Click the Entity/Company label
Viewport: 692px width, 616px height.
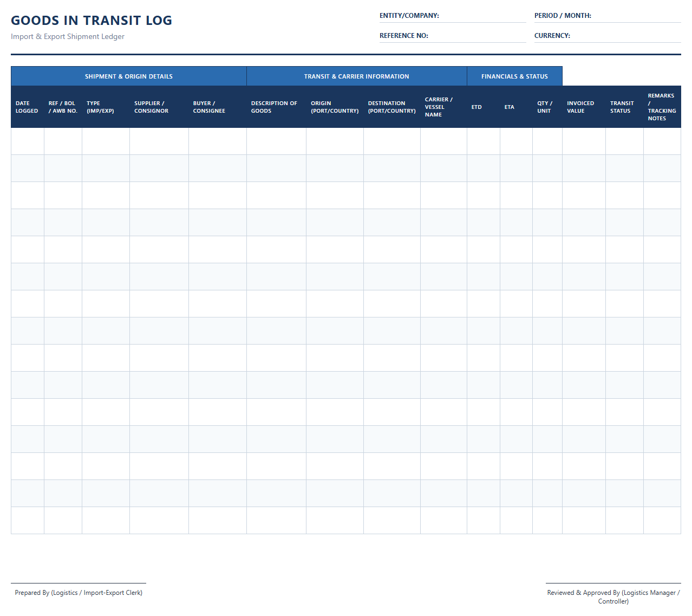409,16
